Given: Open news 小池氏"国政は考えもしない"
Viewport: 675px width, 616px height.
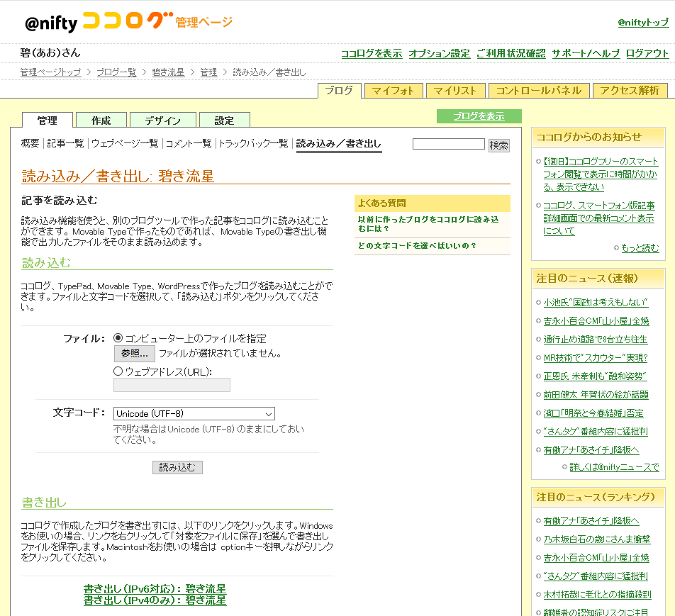Looking at the screenshot, I should click(596, 303).
